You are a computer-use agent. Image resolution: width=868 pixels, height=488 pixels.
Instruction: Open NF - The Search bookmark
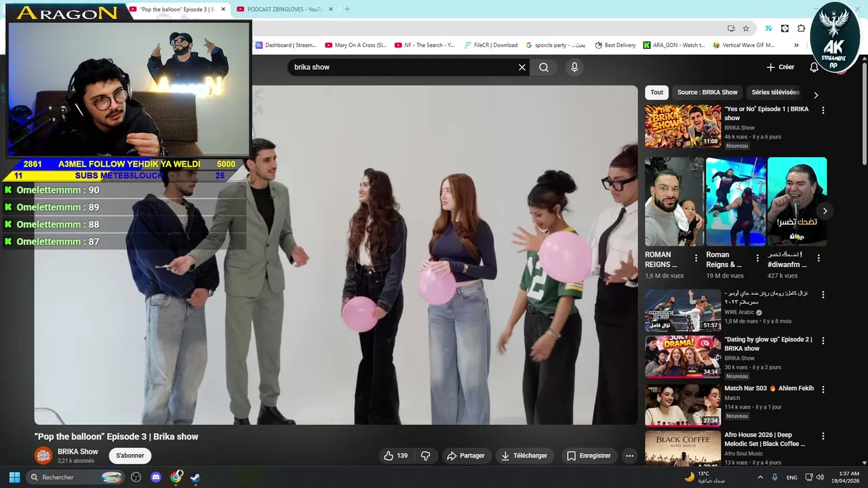(425, 45)
